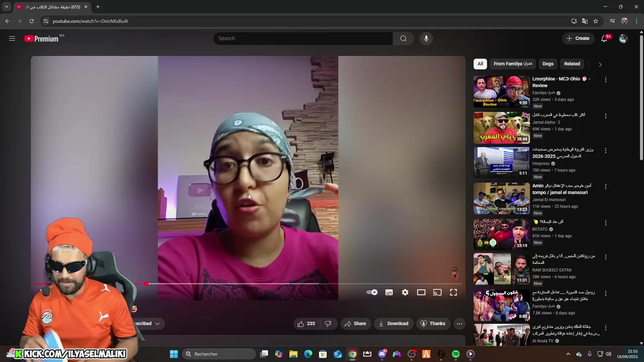Open File Explorer from the taskbar
This screenshot has height=362, width=644.
coord(293,354)
